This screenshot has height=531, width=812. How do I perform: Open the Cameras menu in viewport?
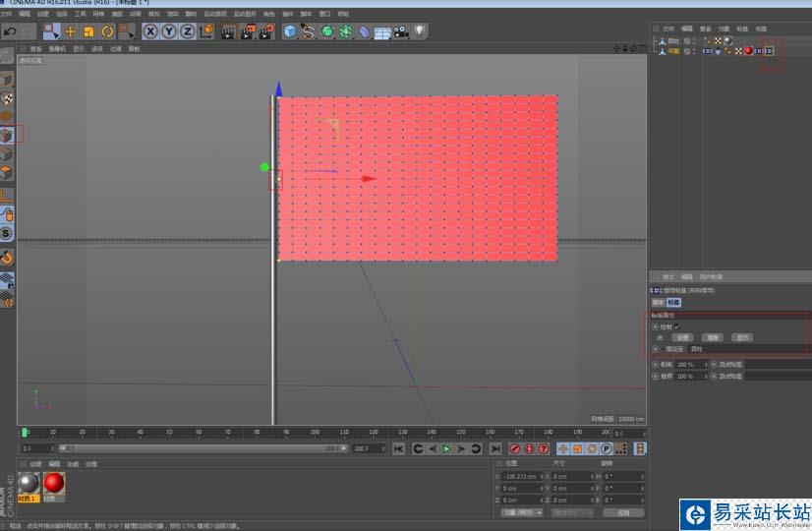tap(57, 49)
